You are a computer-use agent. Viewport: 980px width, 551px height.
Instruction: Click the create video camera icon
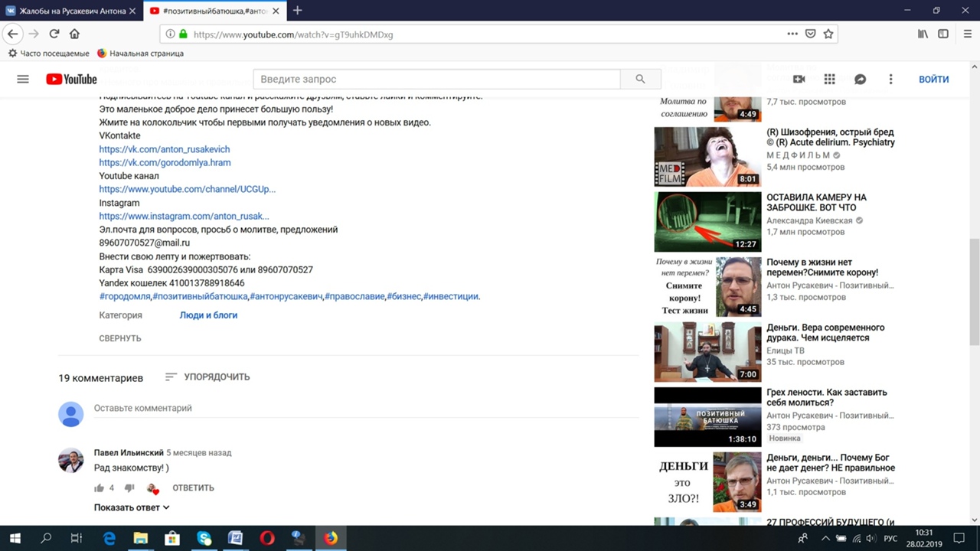point(799,80)
